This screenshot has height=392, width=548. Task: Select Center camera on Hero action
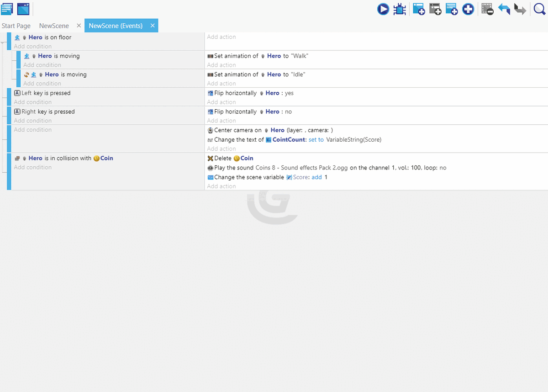tap(270, 130)
